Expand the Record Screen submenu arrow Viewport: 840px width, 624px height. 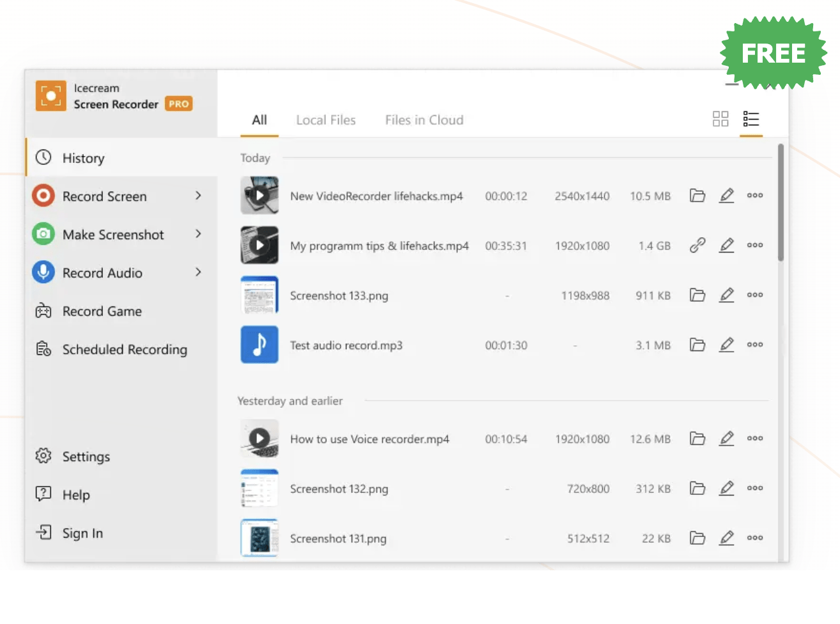[x=198, y=196]
